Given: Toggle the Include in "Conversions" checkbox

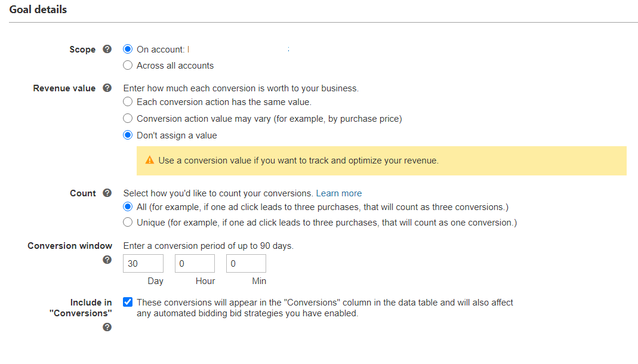Looking at the screenshot, I should [127, 301].
